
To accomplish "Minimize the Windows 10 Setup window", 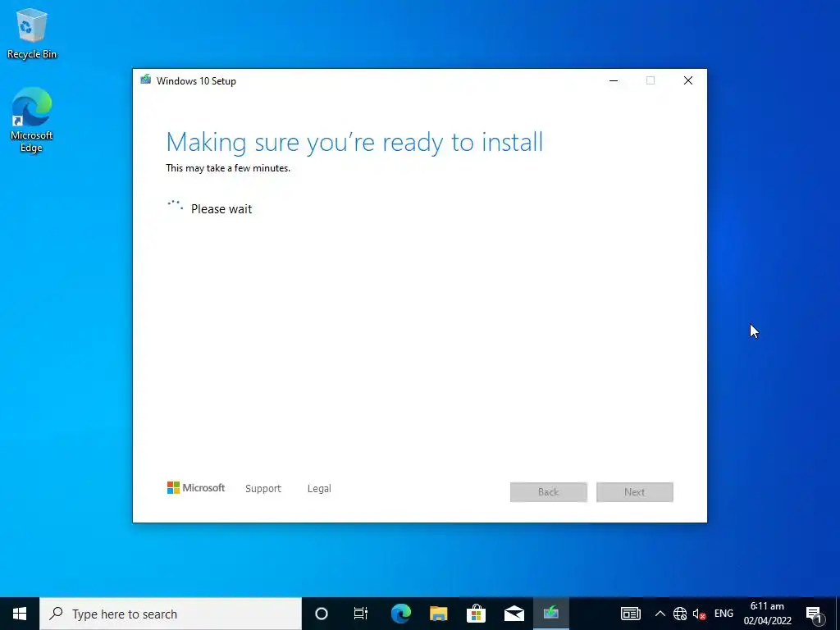I will 614,80.
